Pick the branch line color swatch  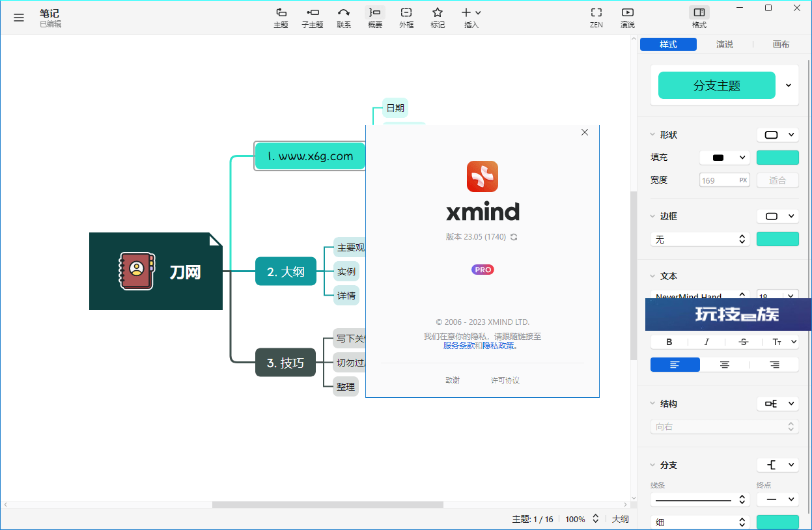(777, 522)
